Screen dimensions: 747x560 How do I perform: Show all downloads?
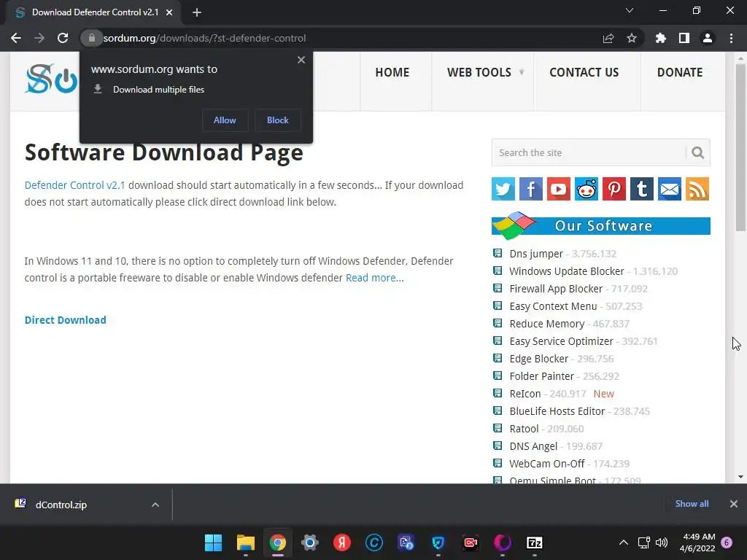click(x=692, y=504)
